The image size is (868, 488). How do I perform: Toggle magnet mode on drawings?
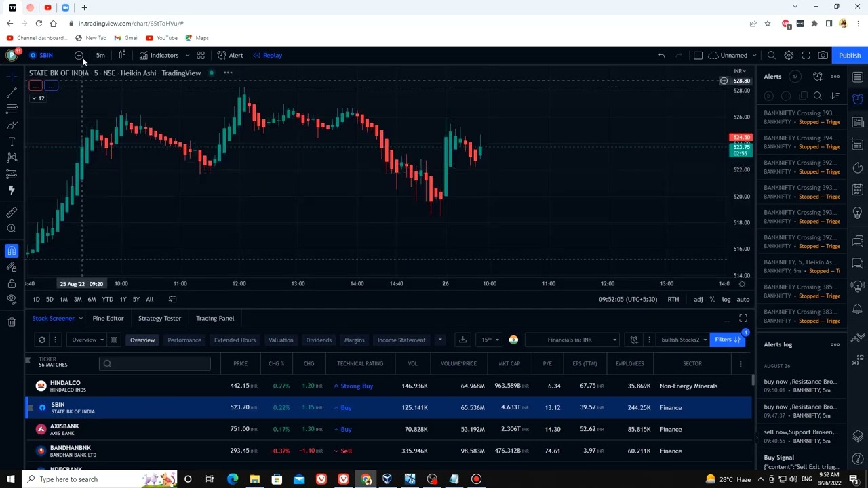12,251
